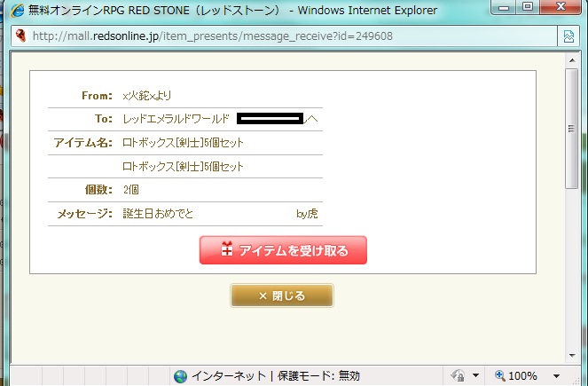Close the Internet Explorer popup window
The height and width of the screenshot is (386, 588).
[x=561, y=7]
